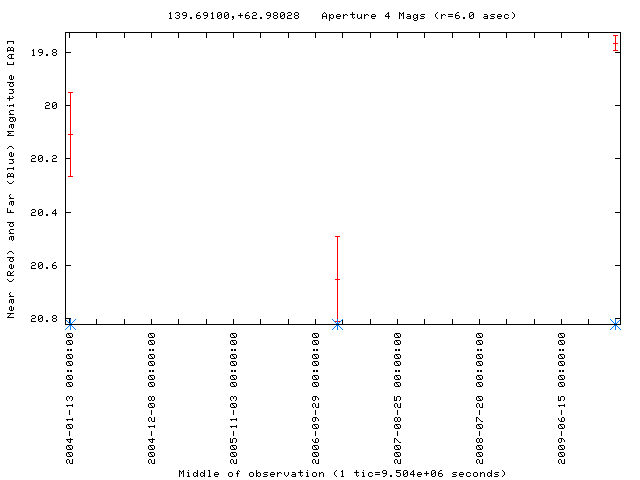This screenshot has width=640, height=480.
Task: Click the date label 2008-07-20 00:00:00
Action: (480, 398)
